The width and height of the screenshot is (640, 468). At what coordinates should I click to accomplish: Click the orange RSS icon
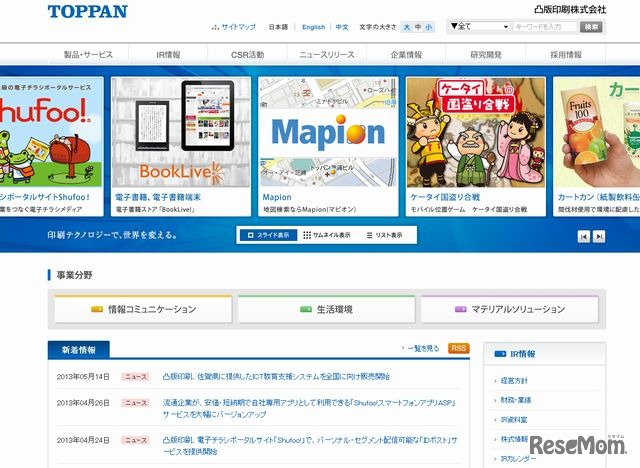click(x=459, y=348)
